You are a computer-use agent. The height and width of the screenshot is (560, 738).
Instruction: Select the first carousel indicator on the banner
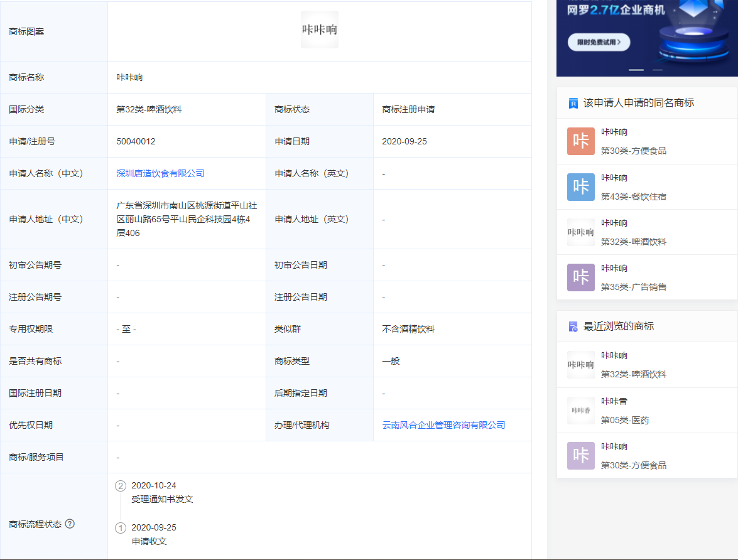click(x=636, y=70)
